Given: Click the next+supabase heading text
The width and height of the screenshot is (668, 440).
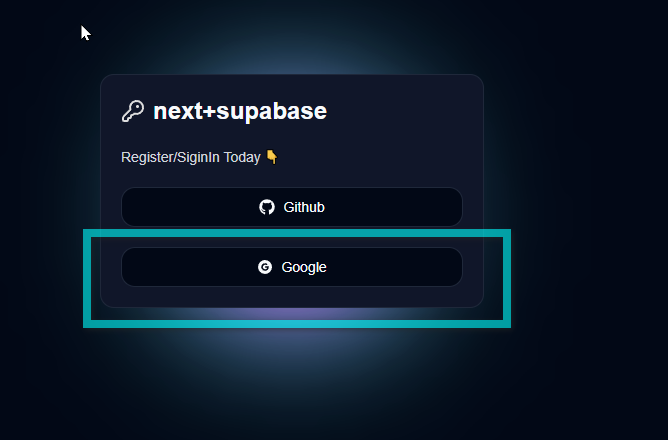Looking at the screenshot, I should click(x=239, y=111).
